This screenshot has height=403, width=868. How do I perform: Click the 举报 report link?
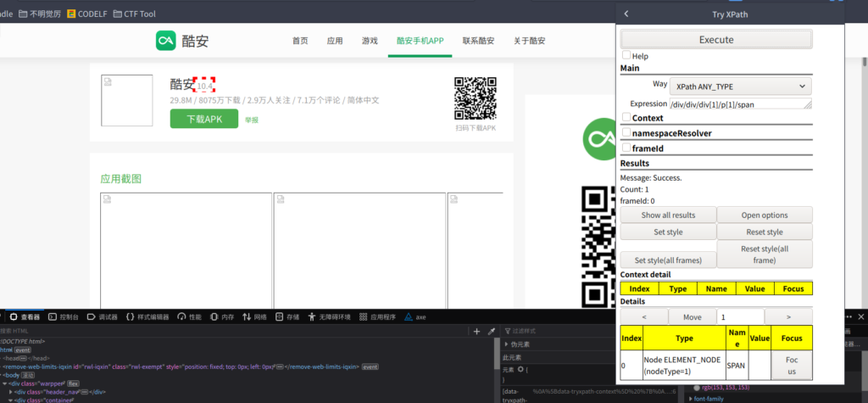(x=252, y=120)
